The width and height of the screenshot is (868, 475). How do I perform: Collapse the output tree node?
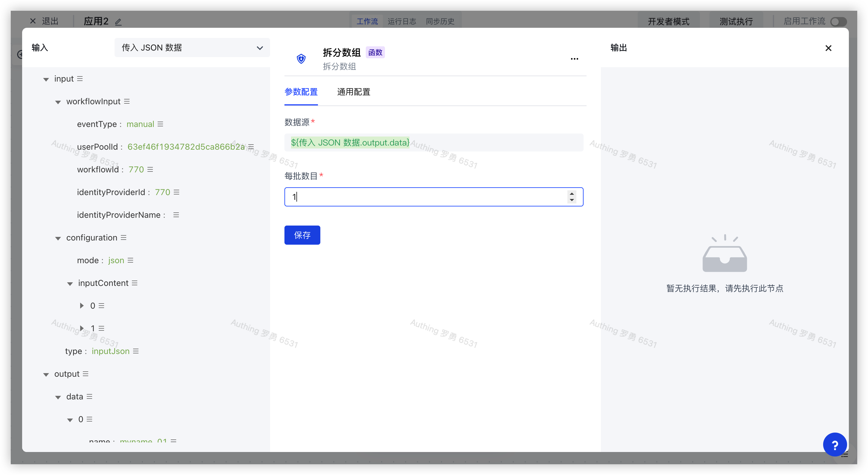tap(46, 374)
